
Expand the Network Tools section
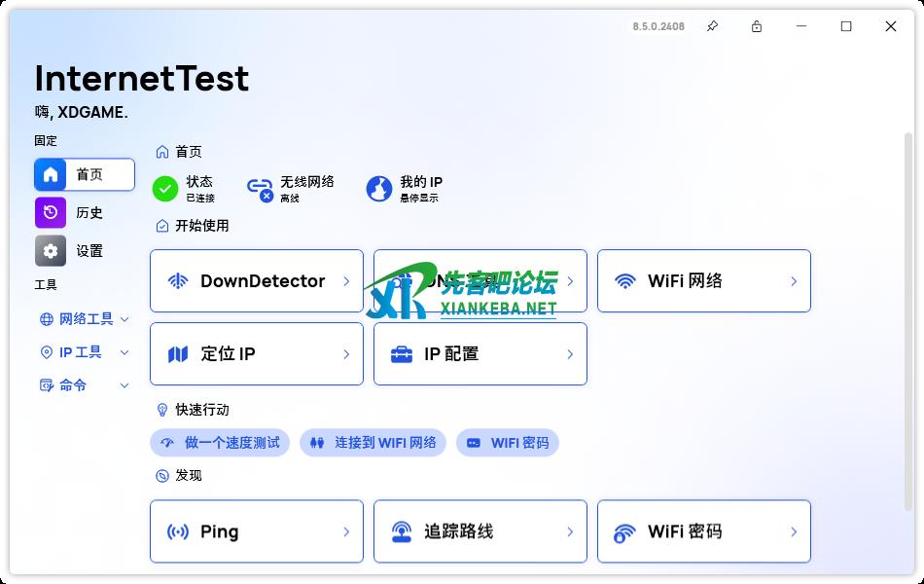pos(85,319)
